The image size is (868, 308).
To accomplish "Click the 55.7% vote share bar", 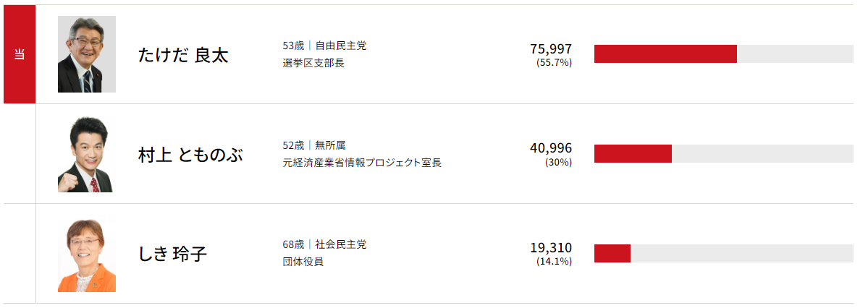I will tap(665, 54).
